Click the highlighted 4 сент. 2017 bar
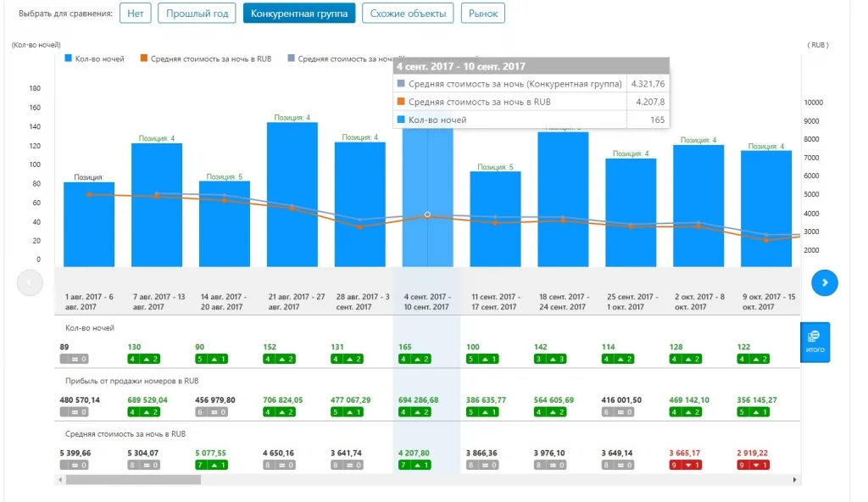This screenshot has height=502, width=868. click(427, 198)
